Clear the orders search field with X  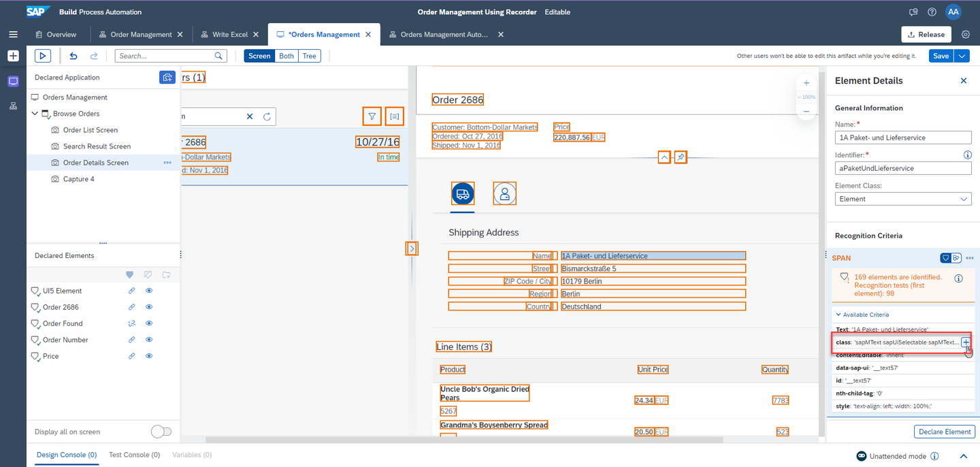coord(250,116)
